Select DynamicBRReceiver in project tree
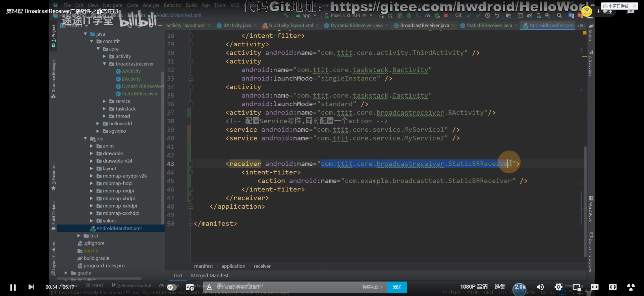The height and width of the screenshot is (296, 644). [x=140, y=86]
